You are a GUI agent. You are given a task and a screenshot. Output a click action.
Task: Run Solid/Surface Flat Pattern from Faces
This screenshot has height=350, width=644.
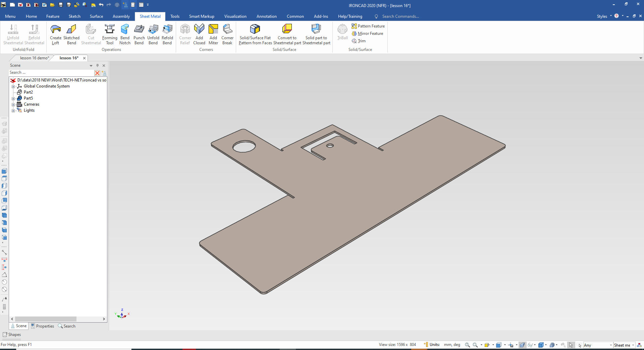click(x=255, y=35)
